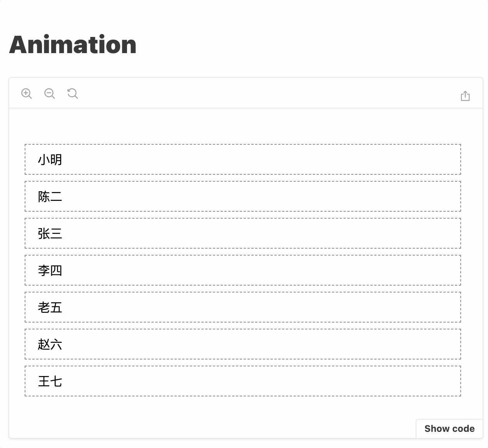The image size is (488, 448).
Task: Pick the 李四 list item
Action: (242, 270)
